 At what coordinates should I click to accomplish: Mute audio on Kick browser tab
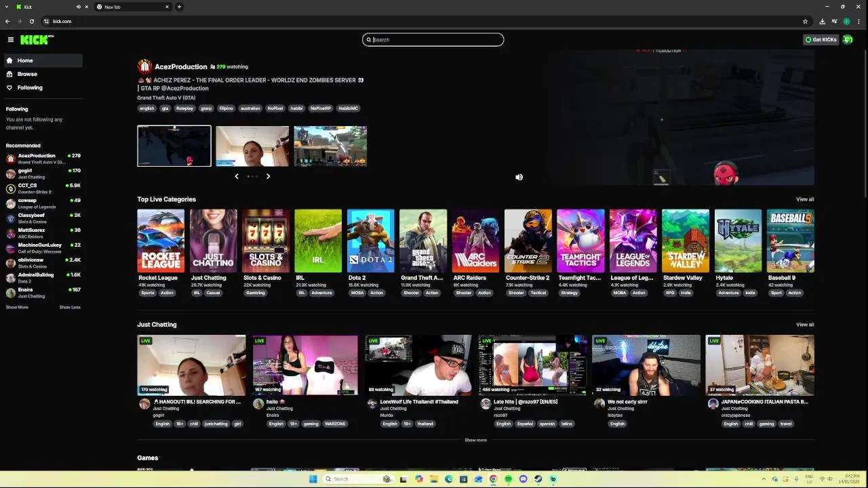(78, 7)
